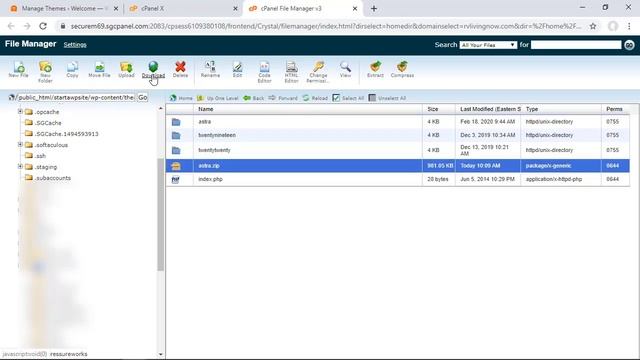This screenshot has width=640, height=360.
Task: Click the path Go button
Action: [x=142, y=98]
